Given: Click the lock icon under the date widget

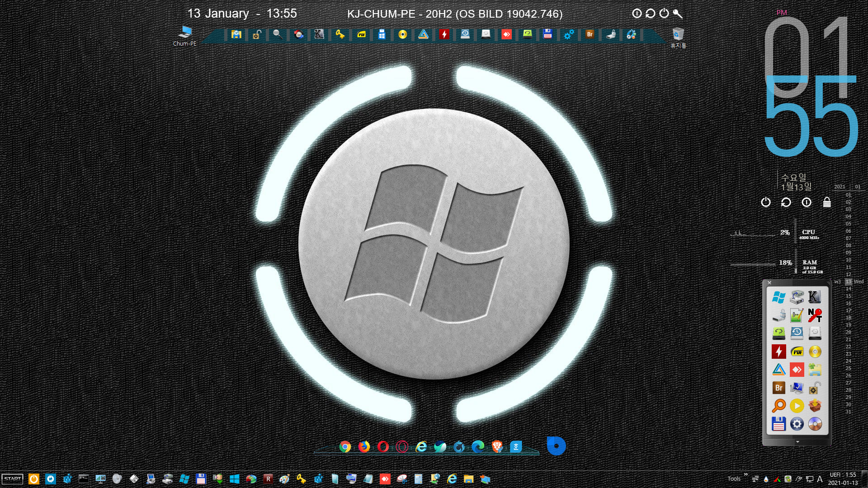Looking at the screenshot, I should pyautogui.click(x=827, y=202).
